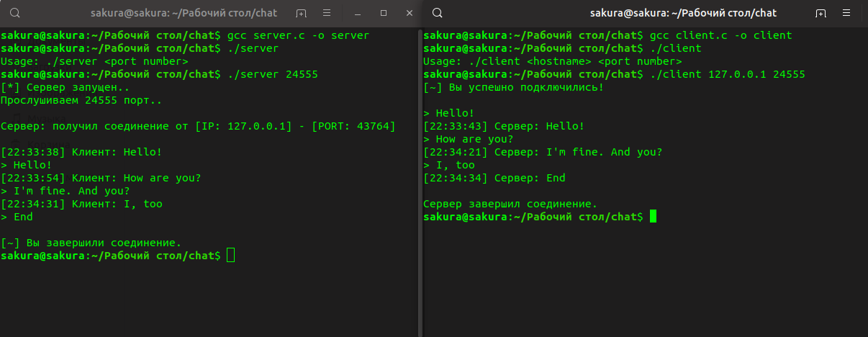Click "> How are you?" in client window

(x=469, y=139)
